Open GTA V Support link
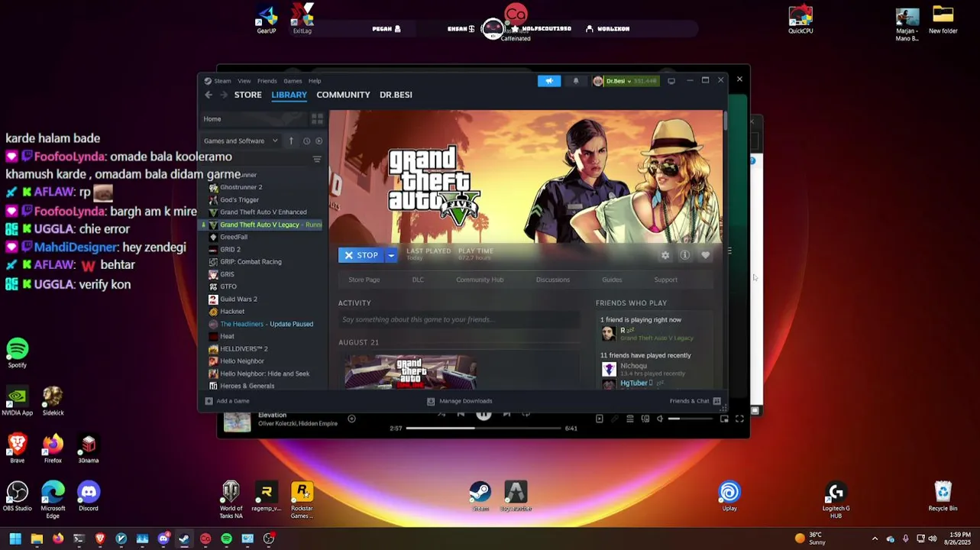This screenshot has width=980, height=550. tap(666, 280)
